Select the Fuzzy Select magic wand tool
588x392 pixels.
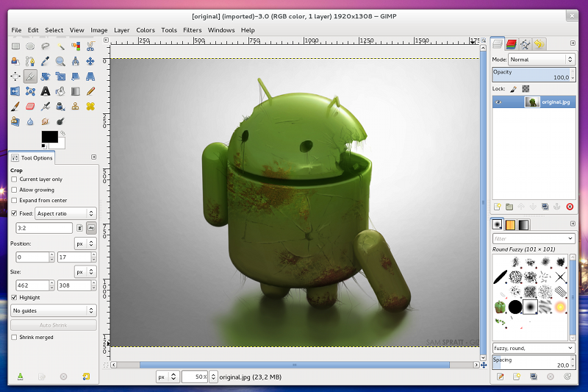[x=60, y=46]
